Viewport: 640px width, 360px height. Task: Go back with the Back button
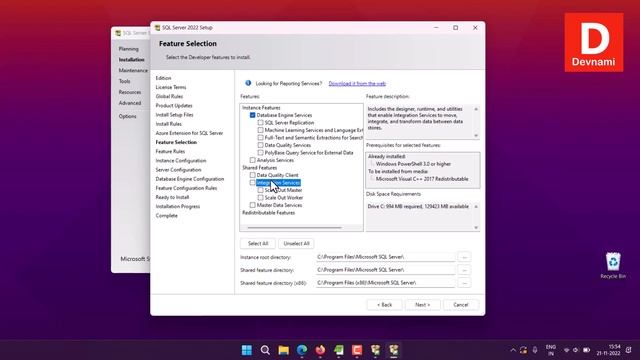click(x=384, y=304)
